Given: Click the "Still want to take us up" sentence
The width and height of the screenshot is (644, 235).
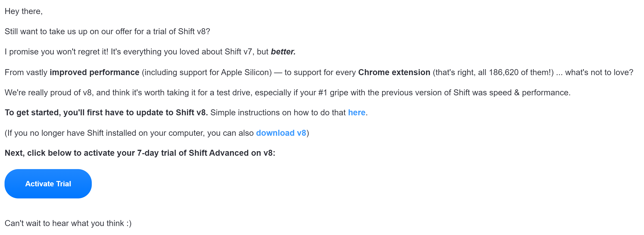Looking at the screenshot, I should tap(107, 31).
